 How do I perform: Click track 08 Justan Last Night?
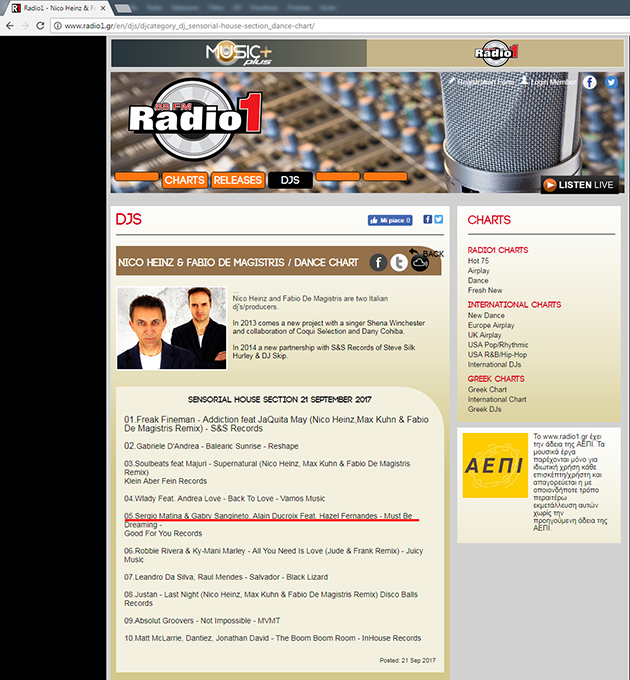point(271,598)
